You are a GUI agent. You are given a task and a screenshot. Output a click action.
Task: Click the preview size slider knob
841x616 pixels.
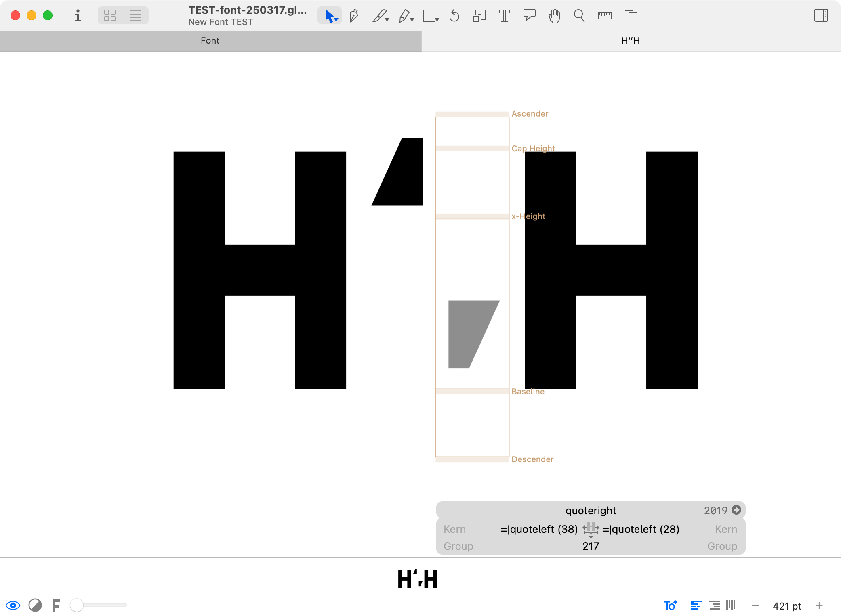[77, 605]
